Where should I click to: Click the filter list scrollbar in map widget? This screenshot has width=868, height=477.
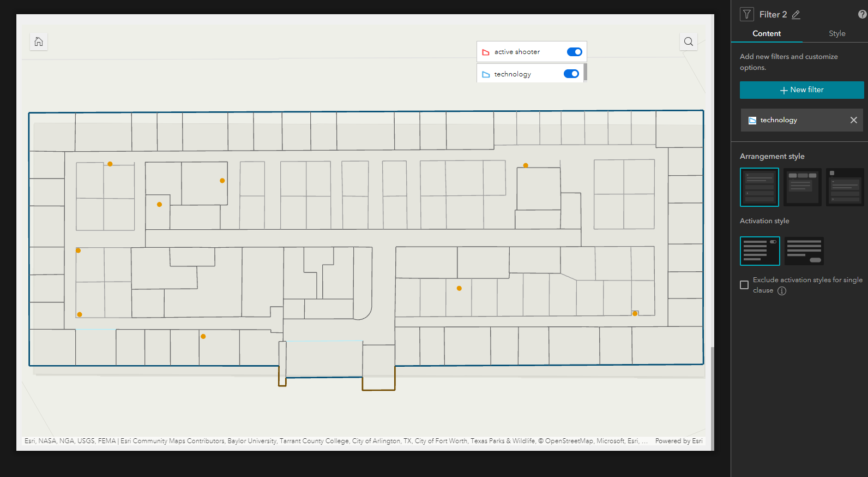(585, 72)
